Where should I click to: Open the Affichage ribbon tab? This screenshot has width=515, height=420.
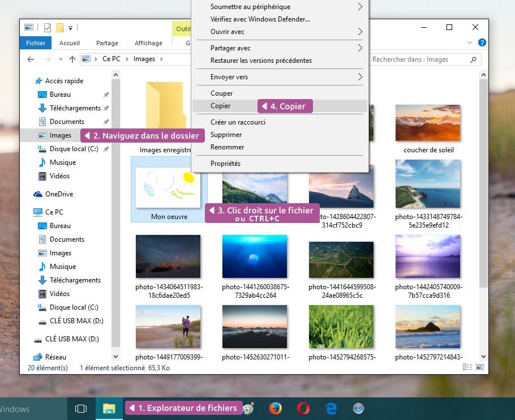(x=148, y=43)
